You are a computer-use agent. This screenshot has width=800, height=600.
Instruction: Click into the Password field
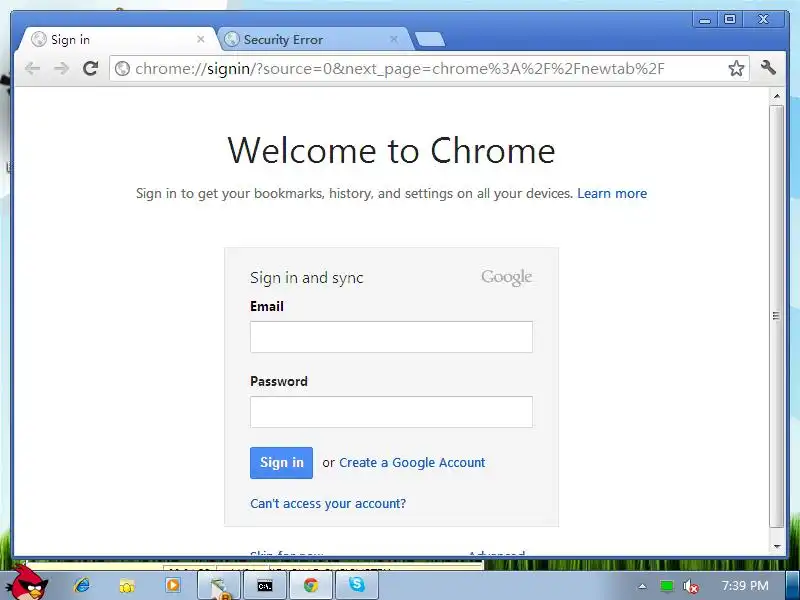click(391, 412)
